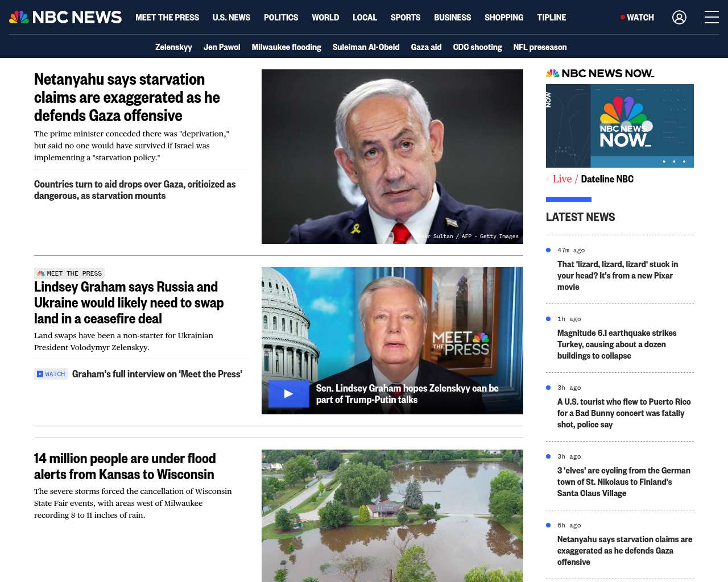Select the Local nav item
The image size is (728, 582).
(365, 18)
